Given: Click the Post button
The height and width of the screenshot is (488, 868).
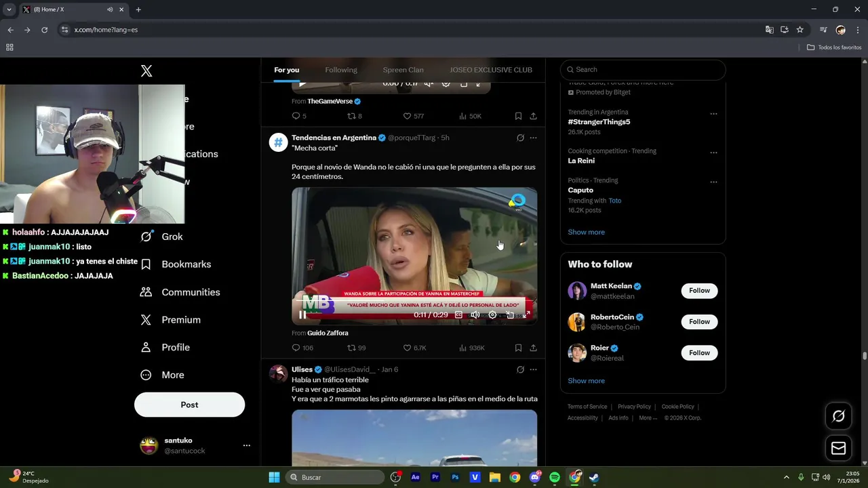Looking at the screenshot, I should pyautogui.click(x=189, y=405).
